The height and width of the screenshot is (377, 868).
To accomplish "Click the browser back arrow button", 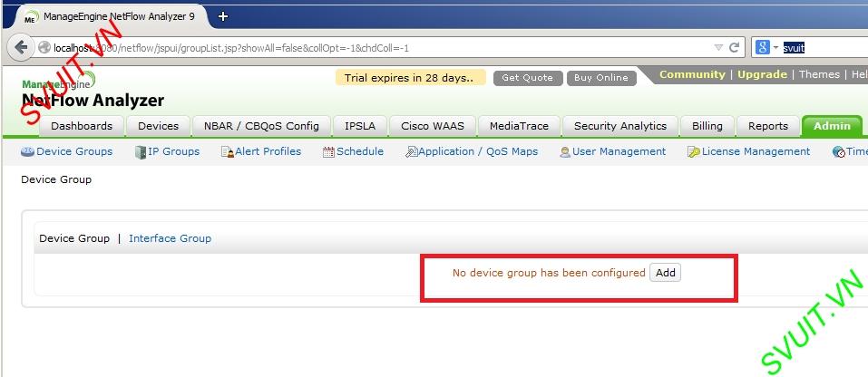I will click(x=21, y=47).
